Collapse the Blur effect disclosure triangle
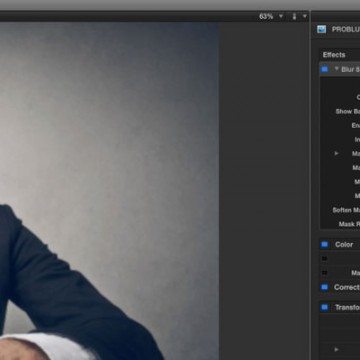360x360 pixels. point(336,69)
